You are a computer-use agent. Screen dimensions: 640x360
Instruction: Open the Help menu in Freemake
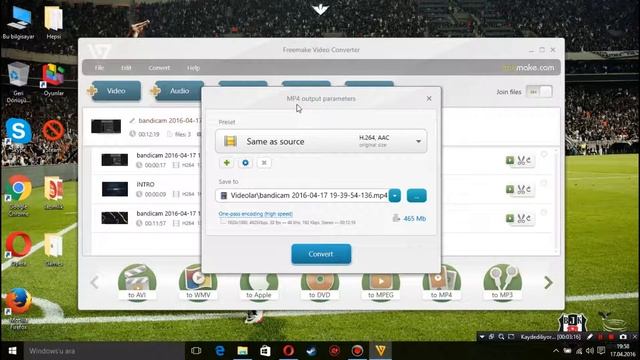tap(193, 68)
